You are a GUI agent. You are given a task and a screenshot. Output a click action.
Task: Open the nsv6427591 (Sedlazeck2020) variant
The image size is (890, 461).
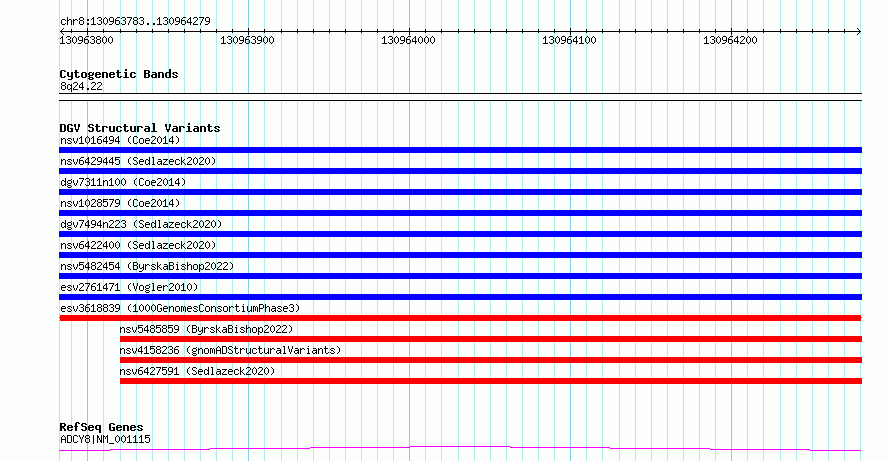(x=197, y=371)
